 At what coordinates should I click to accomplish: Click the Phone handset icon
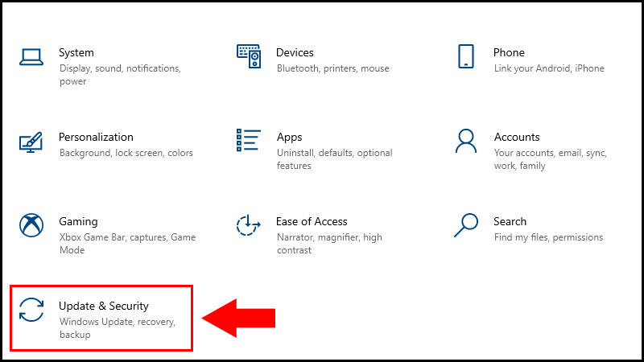[466, 56]
